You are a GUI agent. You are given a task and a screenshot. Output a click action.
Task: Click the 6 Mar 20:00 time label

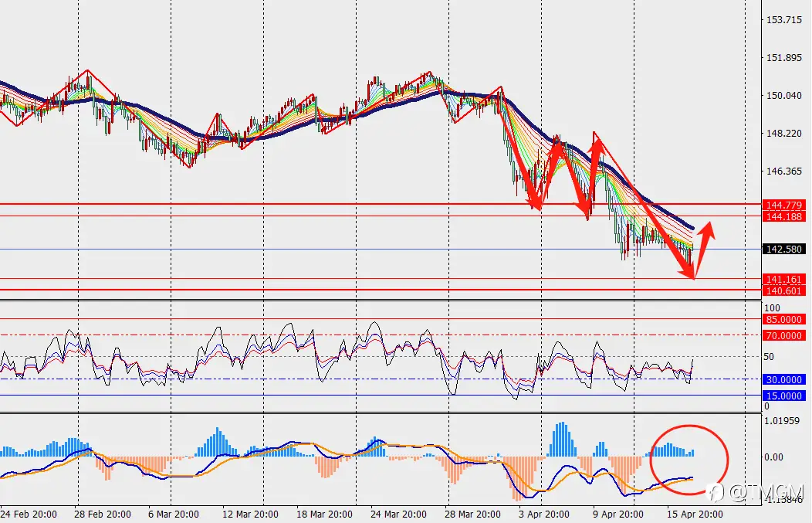(173, 515)
